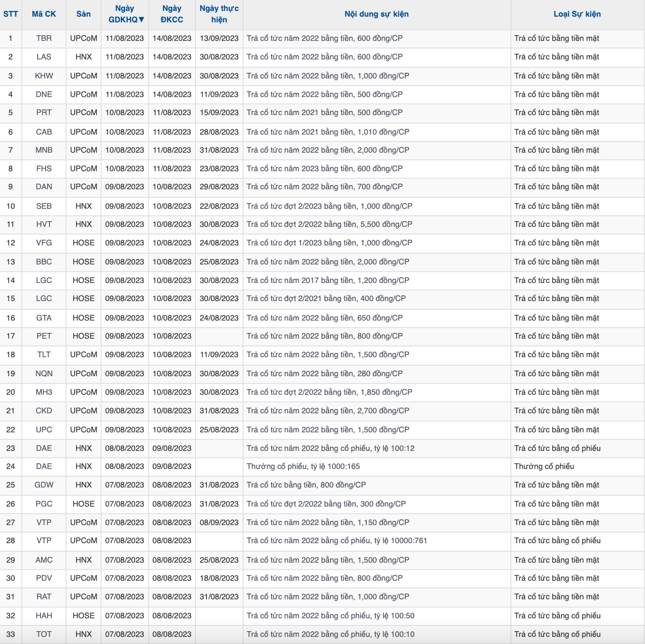Viewport: 645px width, 644px height.
Task: Open the GDW stock code
Action: click(44, 485)
